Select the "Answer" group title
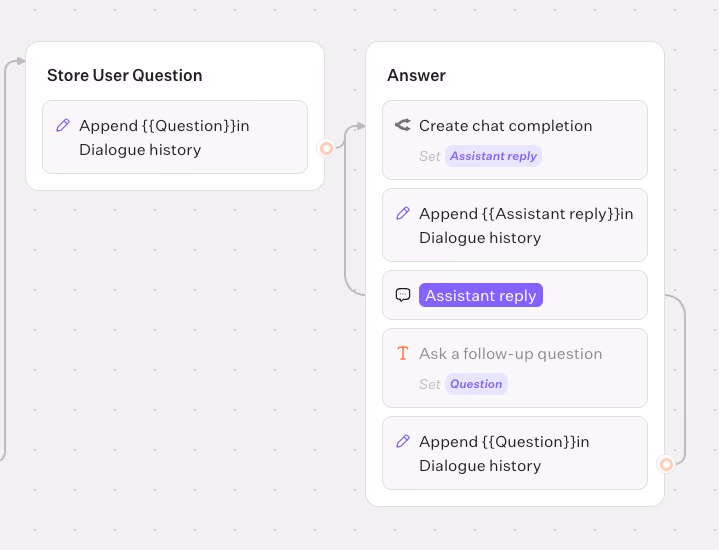This screenshot has width=719, height=550. [x=416, y=75]
